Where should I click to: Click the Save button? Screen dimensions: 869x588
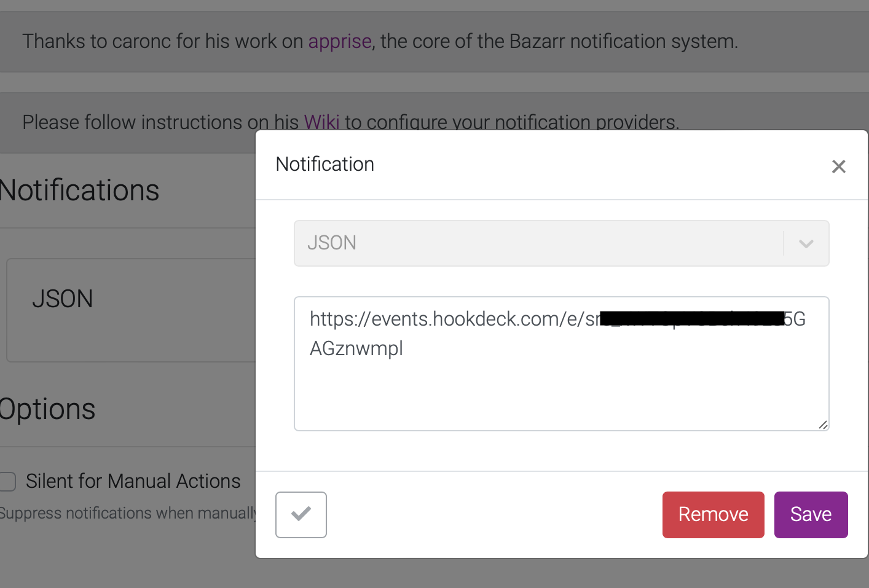pyautogui.click(x=810, y=514)
